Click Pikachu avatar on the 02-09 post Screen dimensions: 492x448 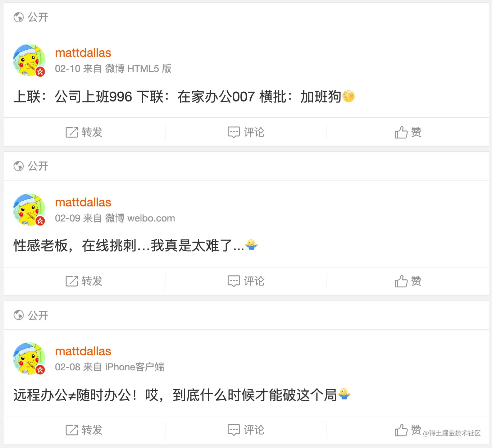29,210
